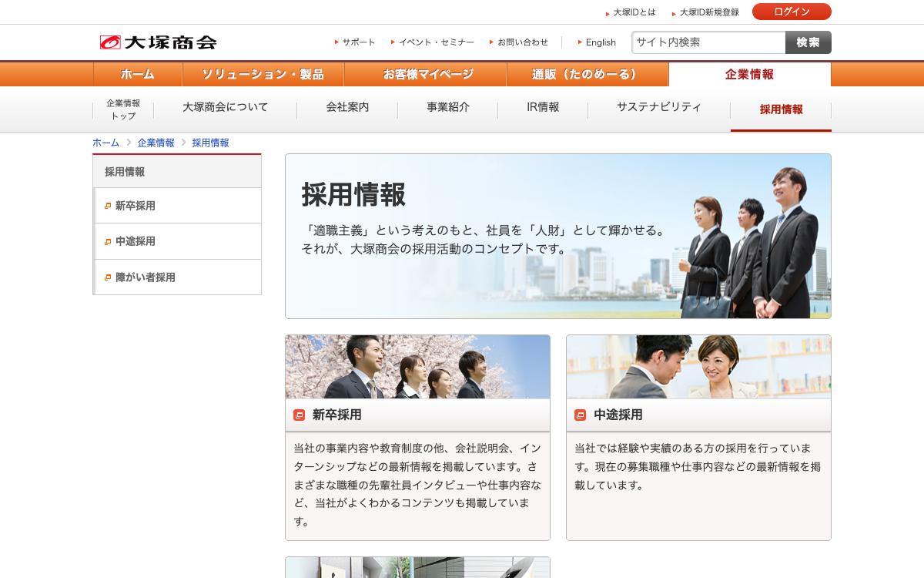Click the sidebar 障がい者採用 external link icon
This screenshot has height=578, width=924.
click(x=108, y=277)
